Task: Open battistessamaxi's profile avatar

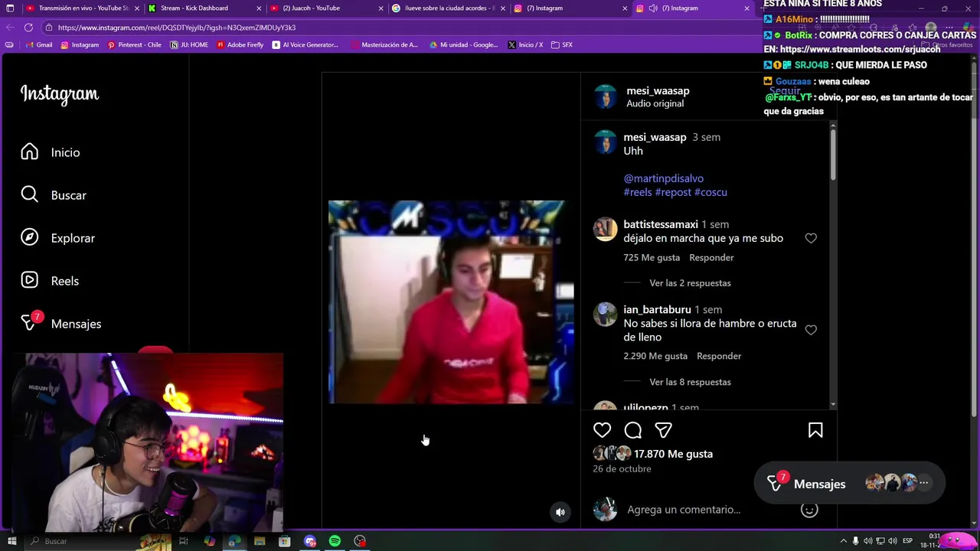Action: (605, 229)
